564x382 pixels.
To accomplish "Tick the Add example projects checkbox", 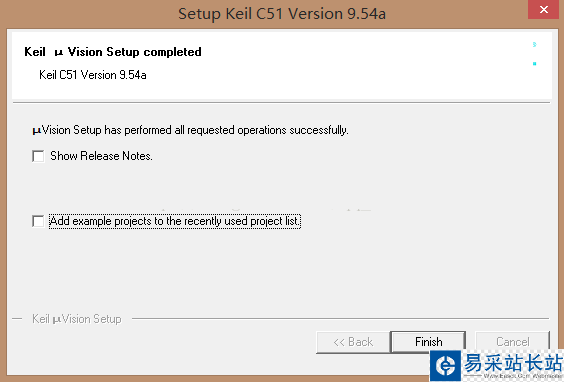I will point(38,221).
